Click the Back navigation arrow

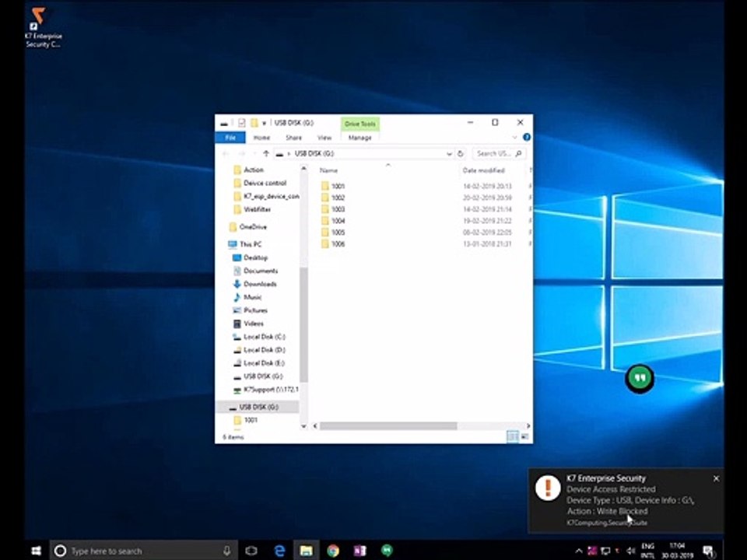[x=226, y=153]
